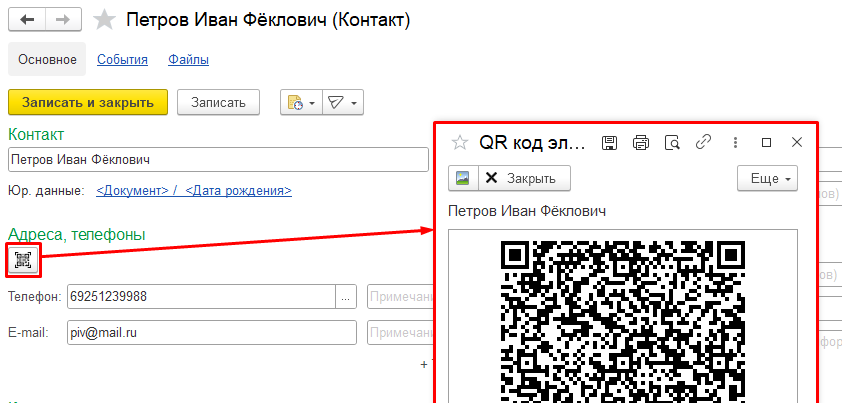This screenshot has height=403, width=842.
Task: Open the <Дата рождения> link
Action: coord(239,191)
